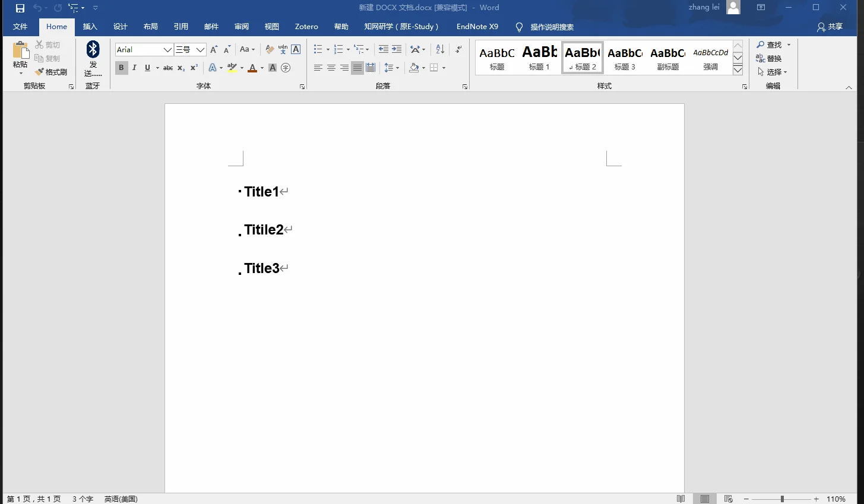Toggle superscript formatting

pyautogui.click(x=194, y=68)
